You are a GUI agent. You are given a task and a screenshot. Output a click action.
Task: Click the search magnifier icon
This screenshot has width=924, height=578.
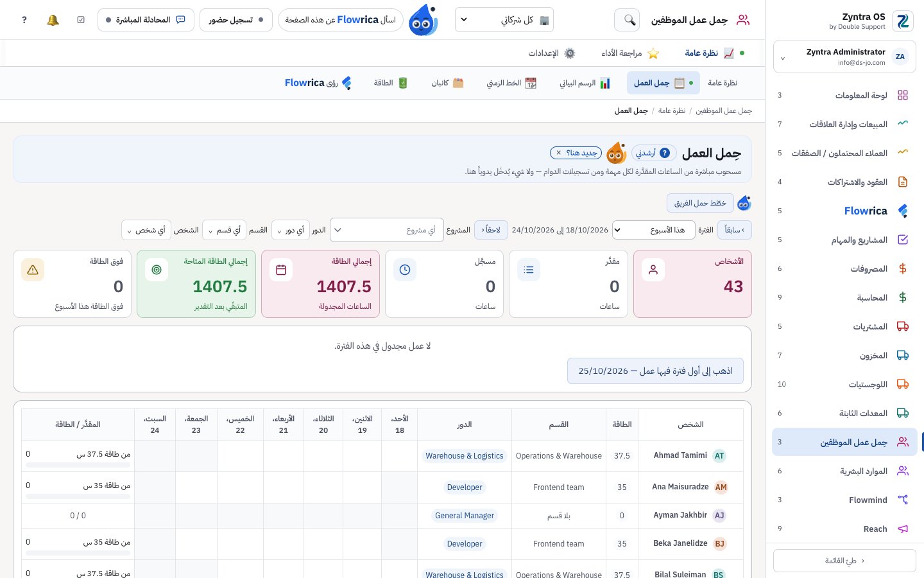point(627,20)
